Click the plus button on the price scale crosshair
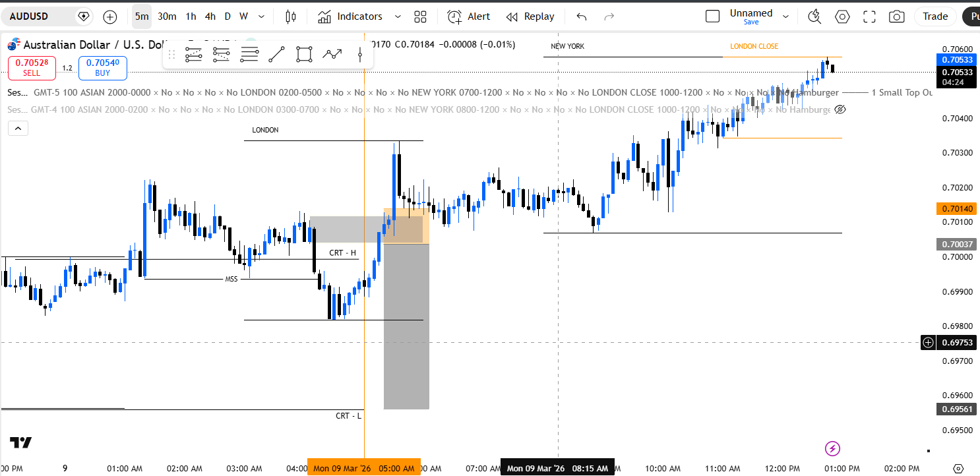The image size is (980, 476). pyautogui.click(x=928, y=342)
